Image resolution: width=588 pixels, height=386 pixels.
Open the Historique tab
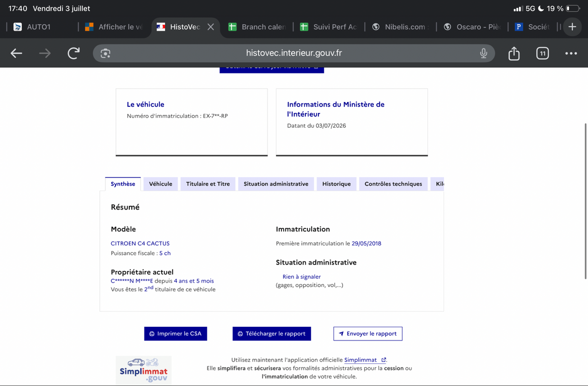(337, 184)
